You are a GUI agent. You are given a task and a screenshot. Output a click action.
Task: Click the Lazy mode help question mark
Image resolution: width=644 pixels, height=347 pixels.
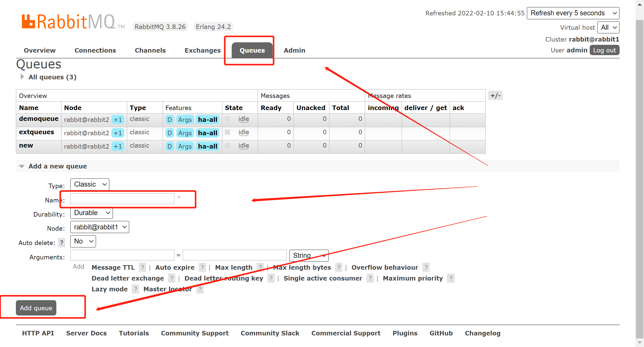point(135,289)
